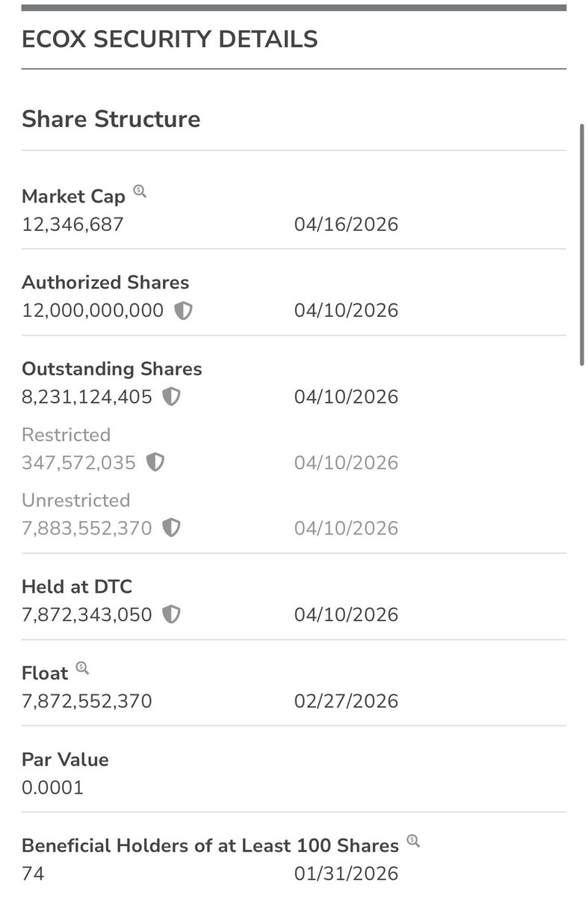Click the shield icon next to Unrestricted share count
Screen dimensions: 588x897
[172, 528]
